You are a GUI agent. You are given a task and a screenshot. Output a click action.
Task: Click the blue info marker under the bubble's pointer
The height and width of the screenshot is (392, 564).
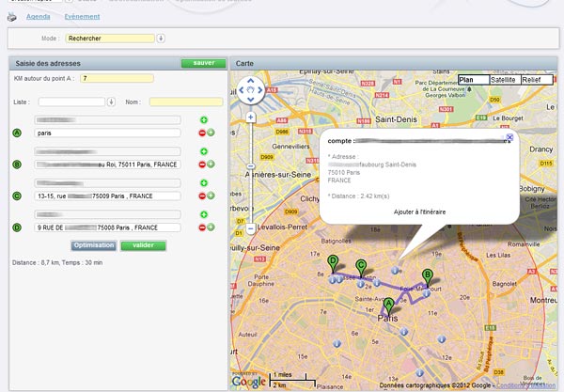click(x=395, y=270)
